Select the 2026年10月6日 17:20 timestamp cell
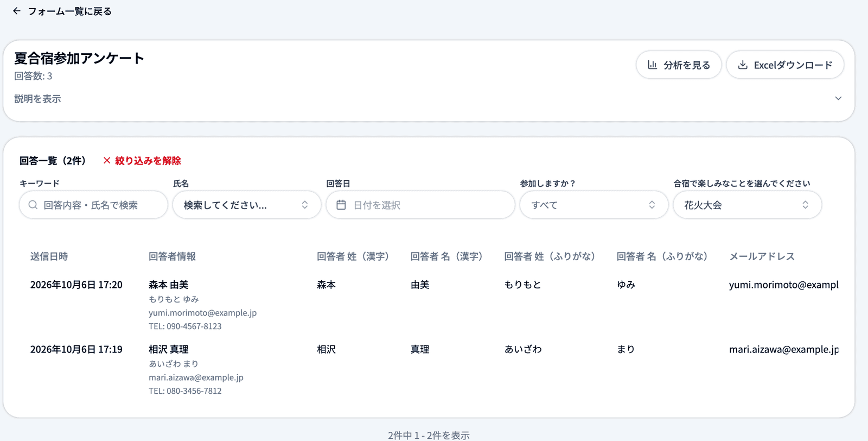 [x=76, y=285]
